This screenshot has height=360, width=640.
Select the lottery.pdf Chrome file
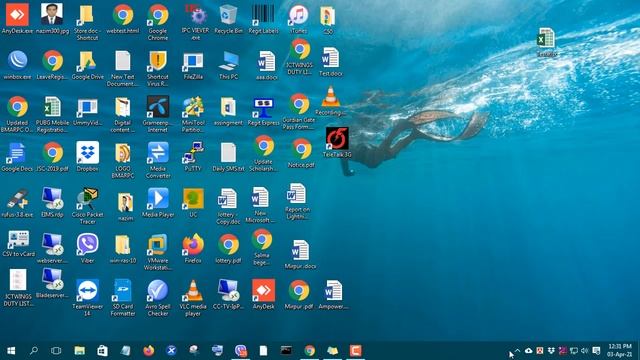229,248
